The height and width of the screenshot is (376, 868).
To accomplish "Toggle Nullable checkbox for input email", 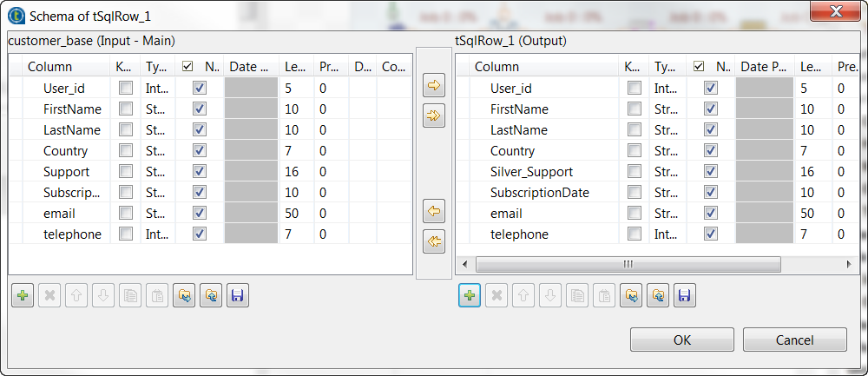I will pyautogui.click(x=200, y=214).
